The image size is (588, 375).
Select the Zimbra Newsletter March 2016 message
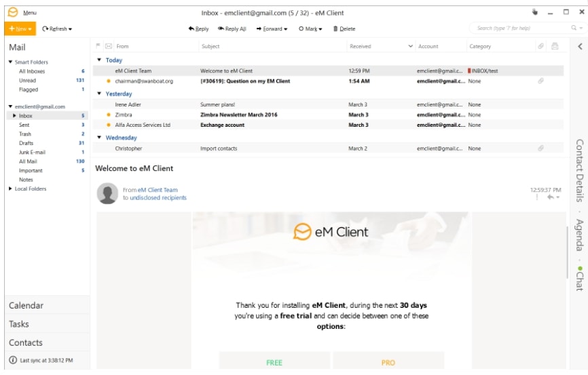click(328, 115)
